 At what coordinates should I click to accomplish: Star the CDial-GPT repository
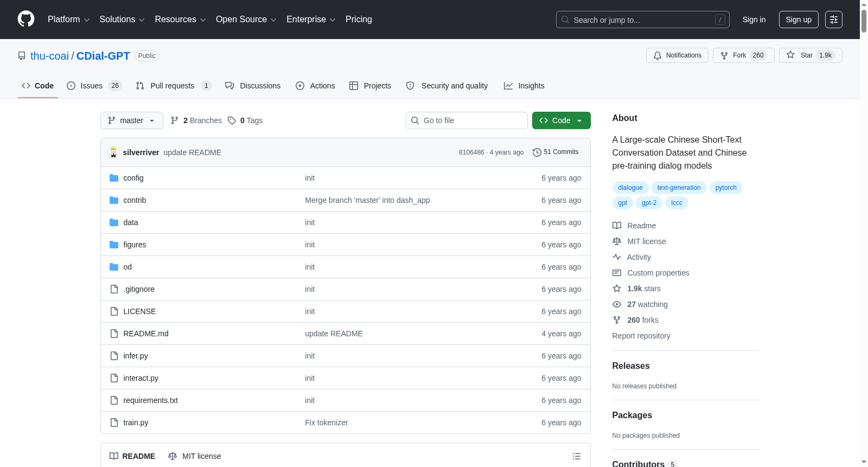click(x=810, y=55)
